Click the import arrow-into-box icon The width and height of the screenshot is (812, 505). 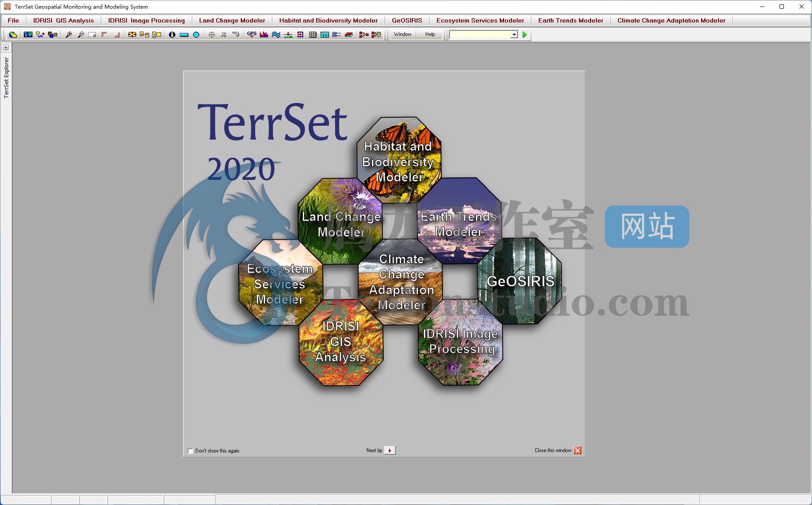300,35
